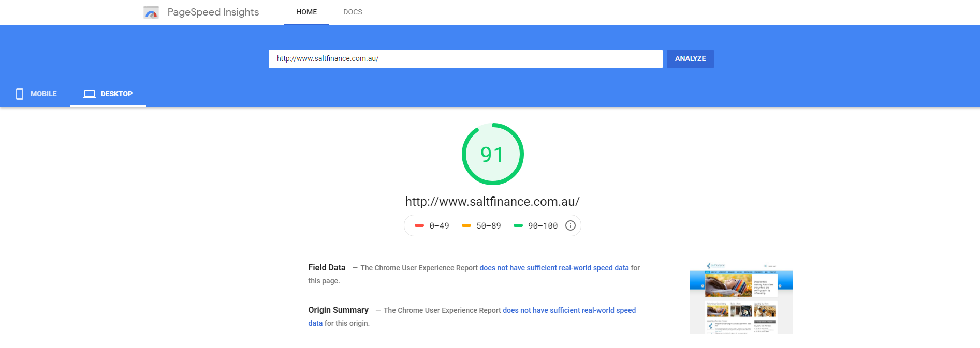Click the analyzed URL heading below the score
980x348 pixels.
pyautogui.click(x=492, y=202)
